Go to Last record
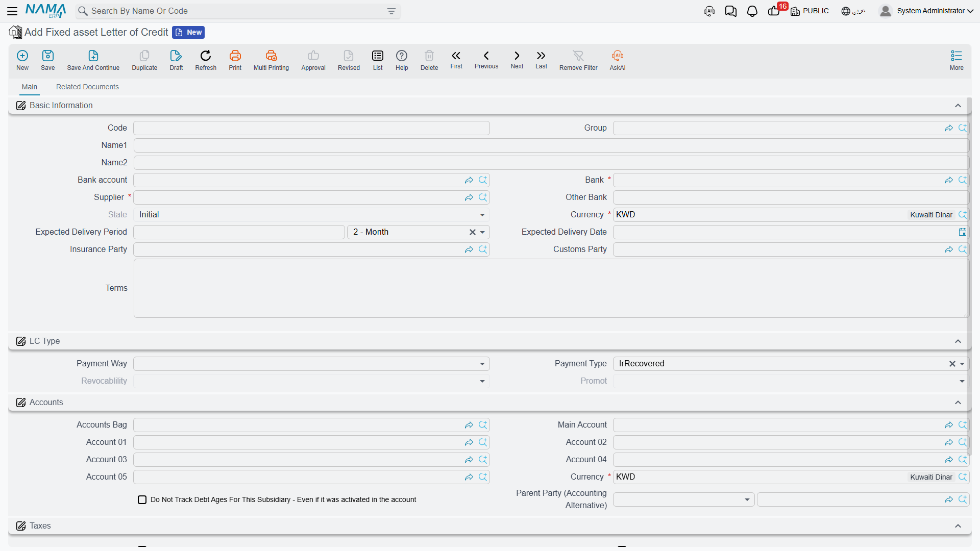Screen dimensions: 980x551 click(x=541, y=59)
